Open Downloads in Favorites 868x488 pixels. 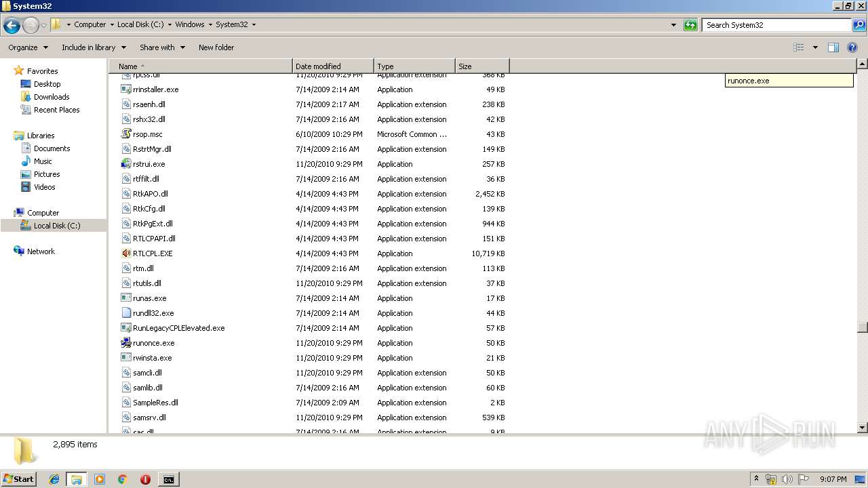pos(52,97)
